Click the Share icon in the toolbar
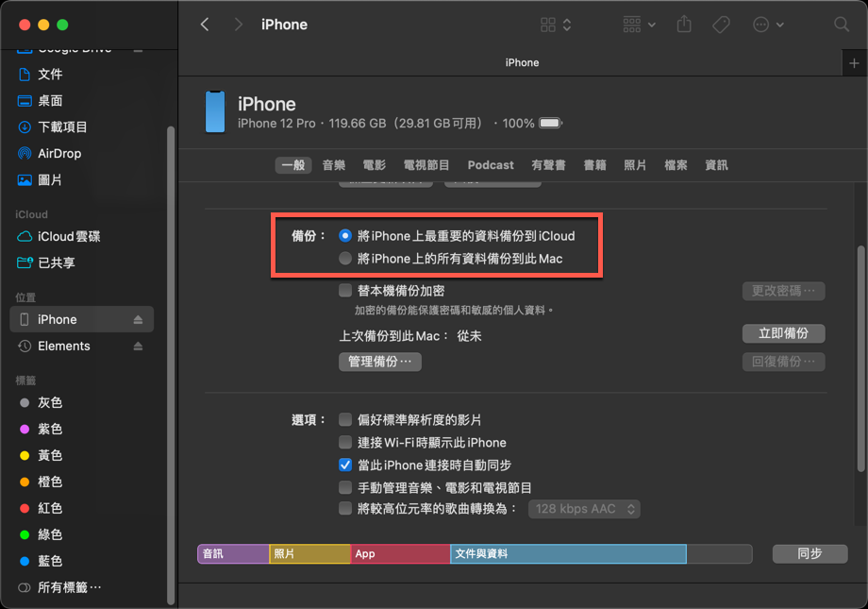The height and width of the screenshot is (609, 868). click(x=684, y=25)
